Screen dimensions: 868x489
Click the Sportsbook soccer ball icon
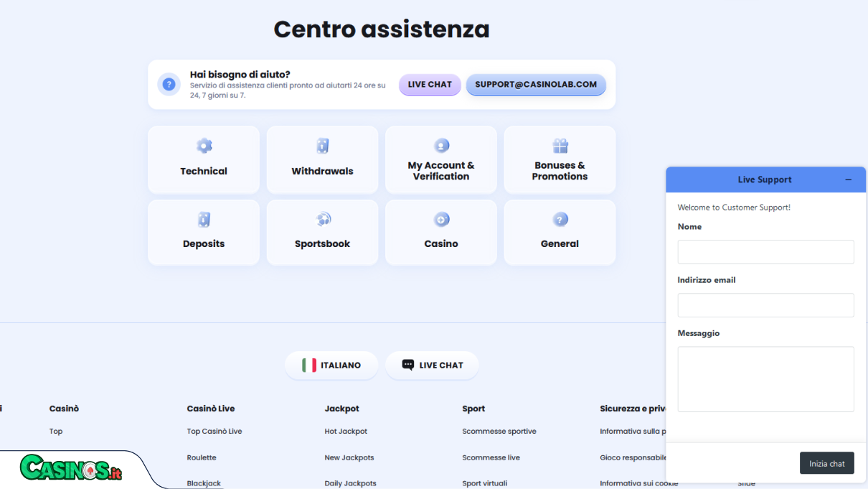(x=323, y=219)
